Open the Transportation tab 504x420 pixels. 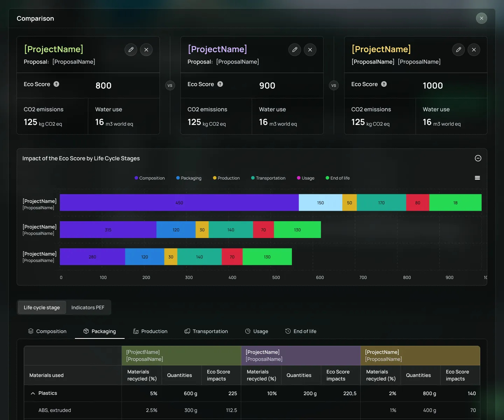(206, 331)
